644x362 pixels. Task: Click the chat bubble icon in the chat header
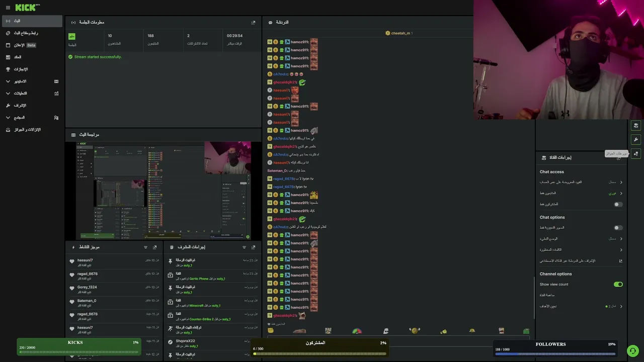271,23
